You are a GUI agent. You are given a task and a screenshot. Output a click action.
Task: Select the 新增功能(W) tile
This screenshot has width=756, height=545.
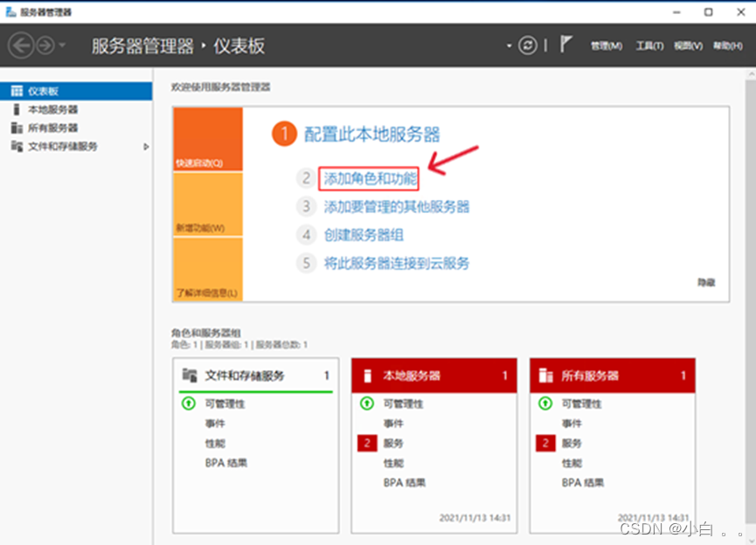point(208,204)
